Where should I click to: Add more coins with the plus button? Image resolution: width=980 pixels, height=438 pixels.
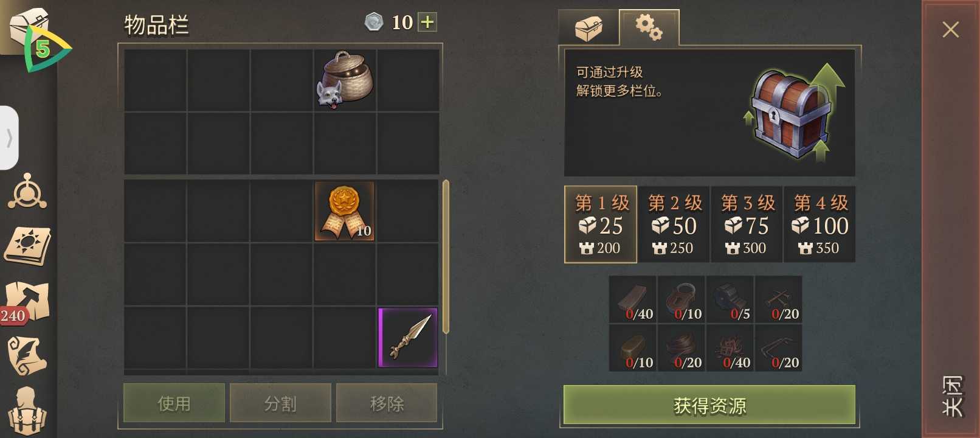point(428,23)
